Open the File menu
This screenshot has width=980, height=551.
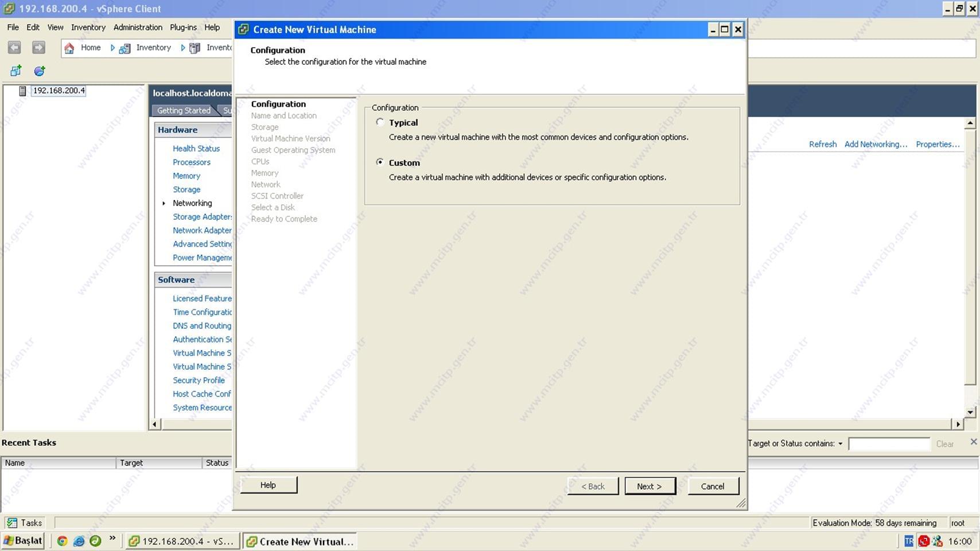coord(13,27)
